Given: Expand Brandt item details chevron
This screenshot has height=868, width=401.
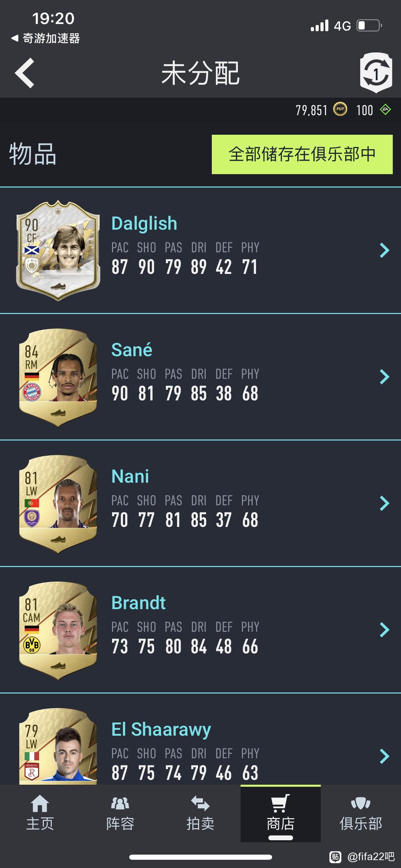Looking at the screenshot, I should click(385, 630).
